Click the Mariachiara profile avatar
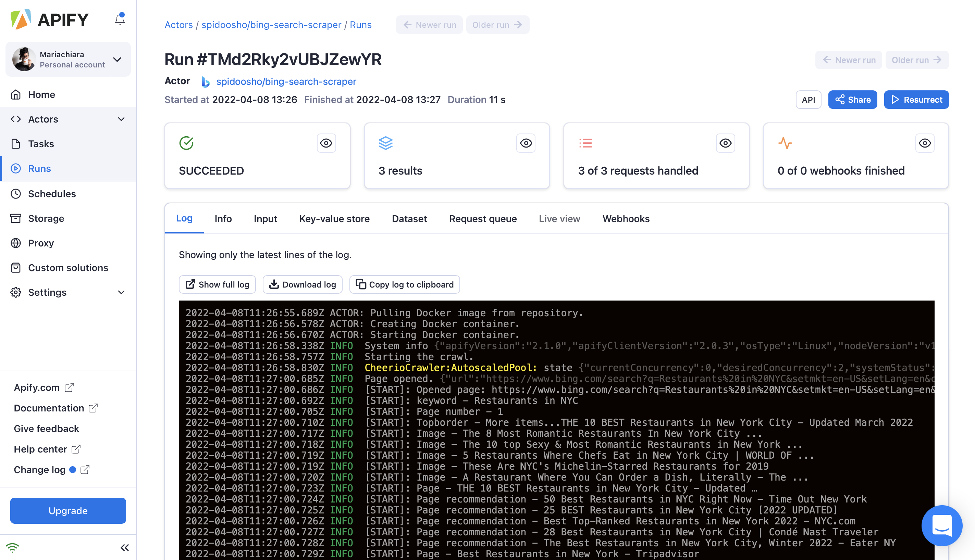This screenshot has width=975, height=560. [x=24, y=59]
